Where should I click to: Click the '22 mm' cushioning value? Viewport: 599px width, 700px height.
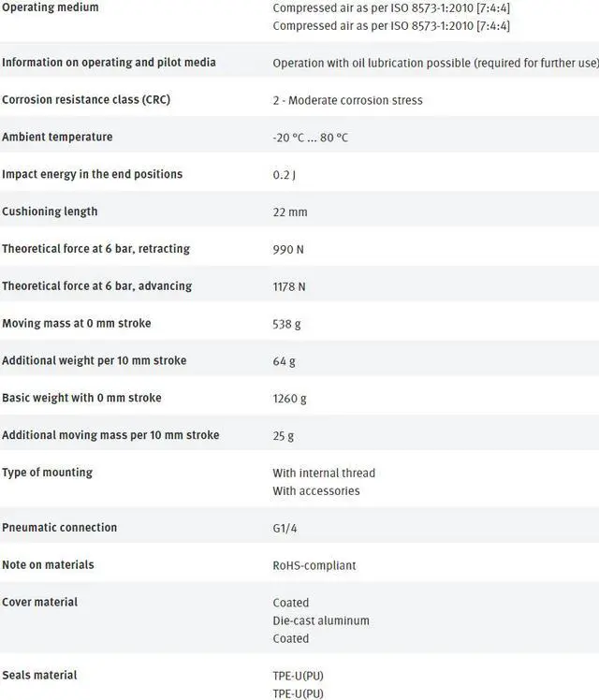pos(289,212)
